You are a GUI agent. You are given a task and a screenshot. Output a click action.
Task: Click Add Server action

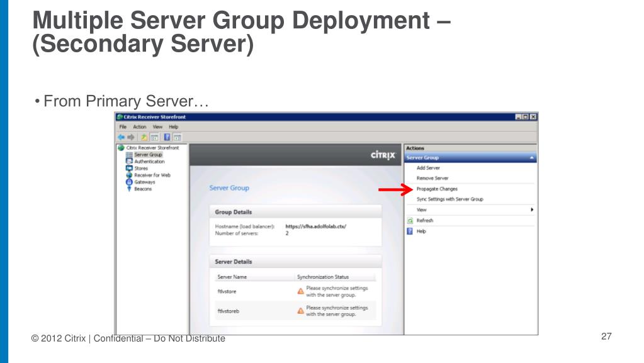pyautogui.click(x=428, y=168)
